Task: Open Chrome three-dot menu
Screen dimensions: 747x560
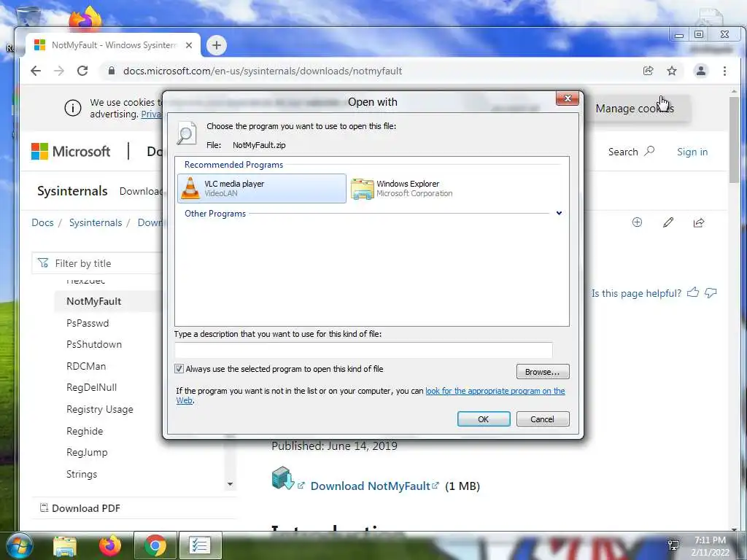Action: 724,71
